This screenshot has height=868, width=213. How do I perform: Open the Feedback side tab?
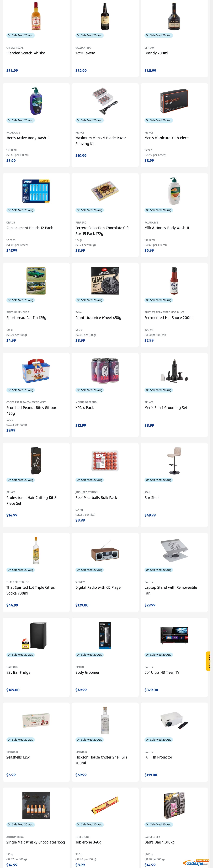point(209,661)
